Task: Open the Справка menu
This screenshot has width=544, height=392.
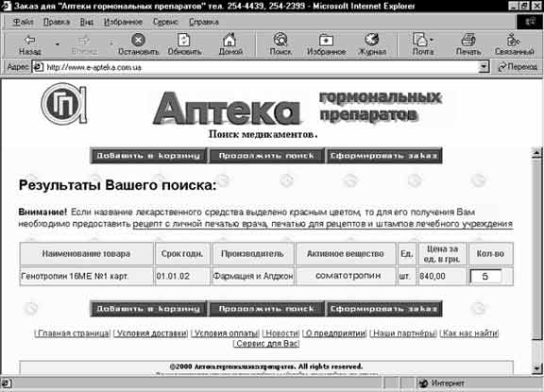Action: tap(204, 22)
